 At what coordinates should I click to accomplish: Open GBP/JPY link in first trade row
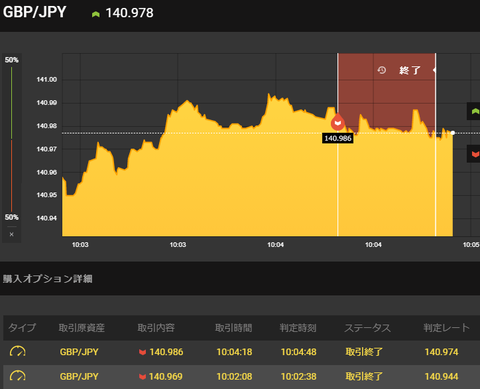[79, 352]
